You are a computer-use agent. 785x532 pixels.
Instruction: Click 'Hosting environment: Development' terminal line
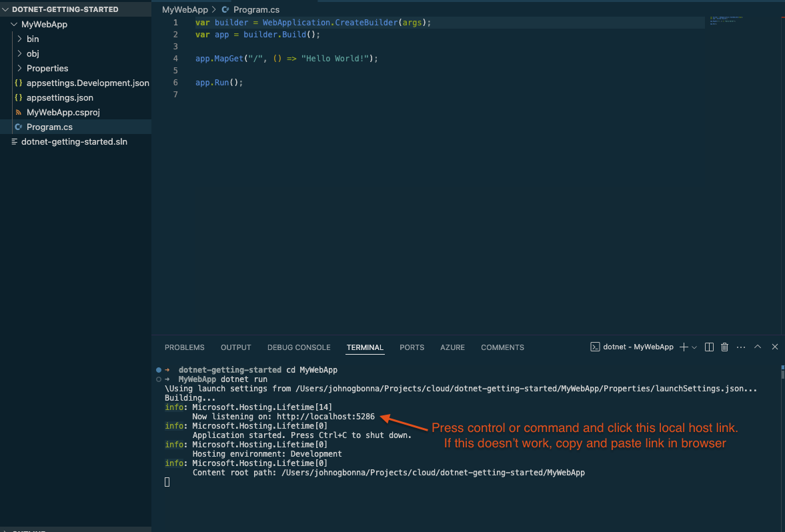point(267,454)
